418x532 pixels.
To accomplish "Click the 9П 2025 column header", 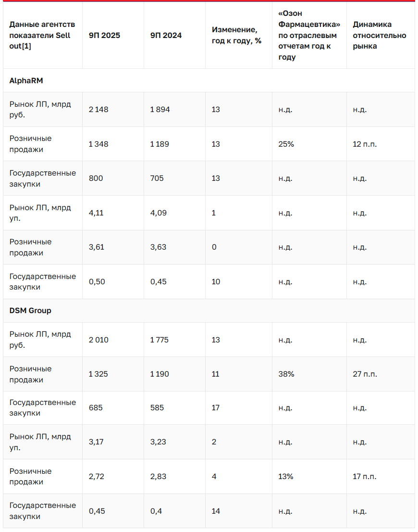I will (x=104, y=35).
